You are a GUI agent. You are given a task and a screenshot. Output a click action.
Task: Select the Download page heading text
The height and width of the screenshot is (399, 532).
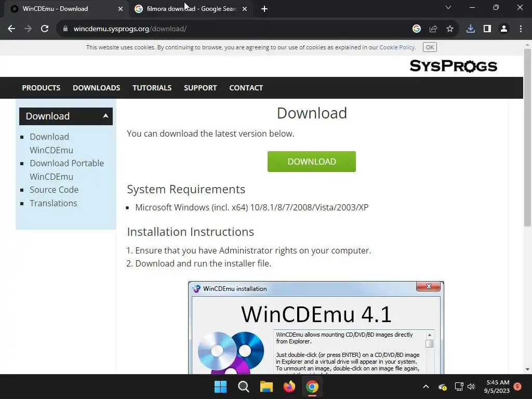coord(312,113)
